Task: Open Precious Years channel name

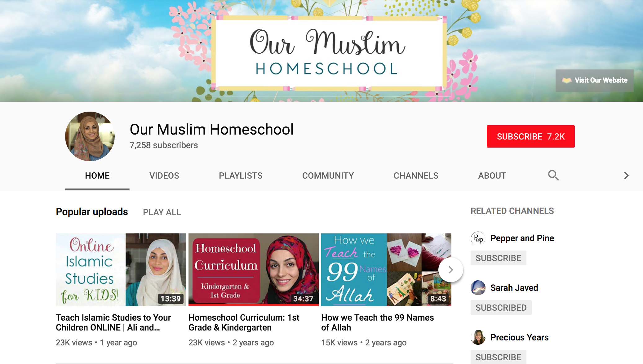Action: [519, 337]
